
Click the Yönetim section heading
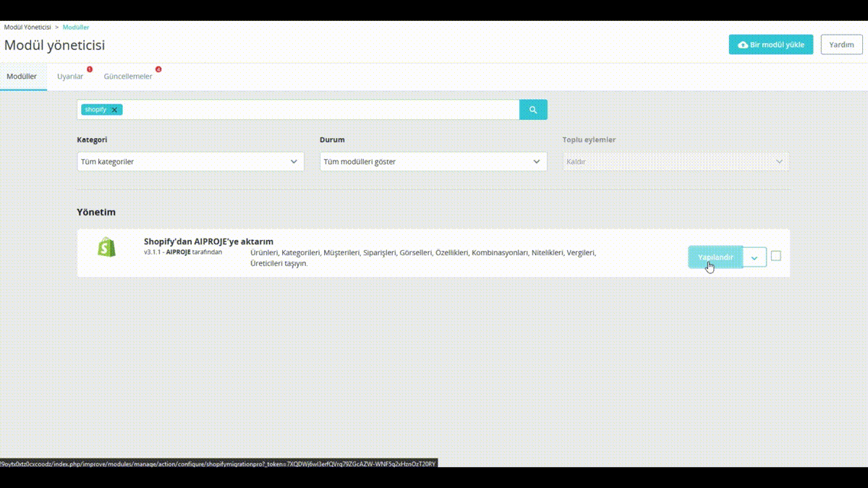[96, 212]
